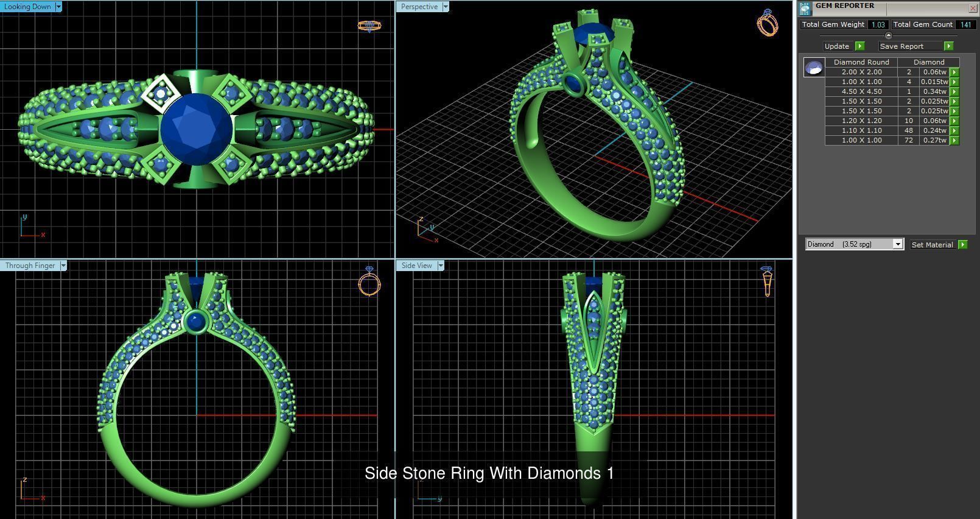The height and width of the screenshot is (519, 980).
Task: Open the Looking Down viewport dropdown arrow
Action: [x=58, y=7]
